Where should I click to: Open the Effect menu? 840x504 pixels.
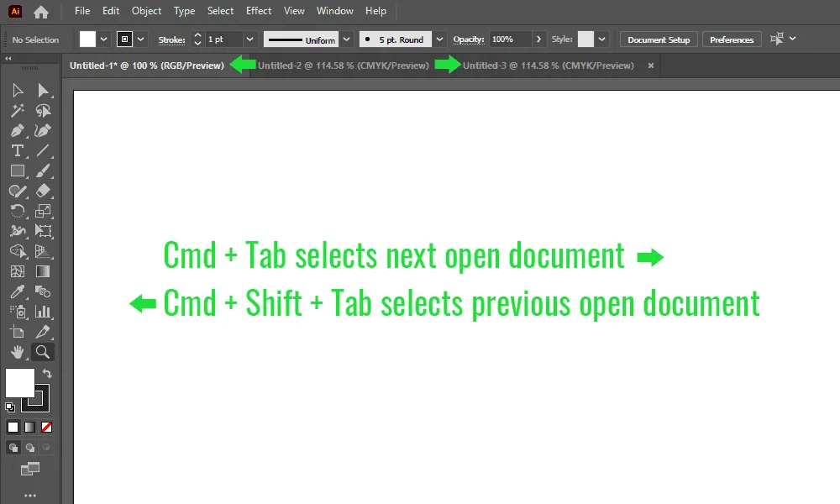tap(259, 11)
